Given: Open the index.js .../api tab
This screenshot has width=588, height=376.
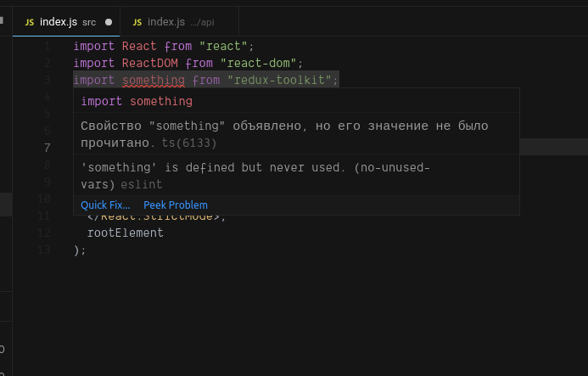Looking at the screenshot, I should [x=179, y=22].
